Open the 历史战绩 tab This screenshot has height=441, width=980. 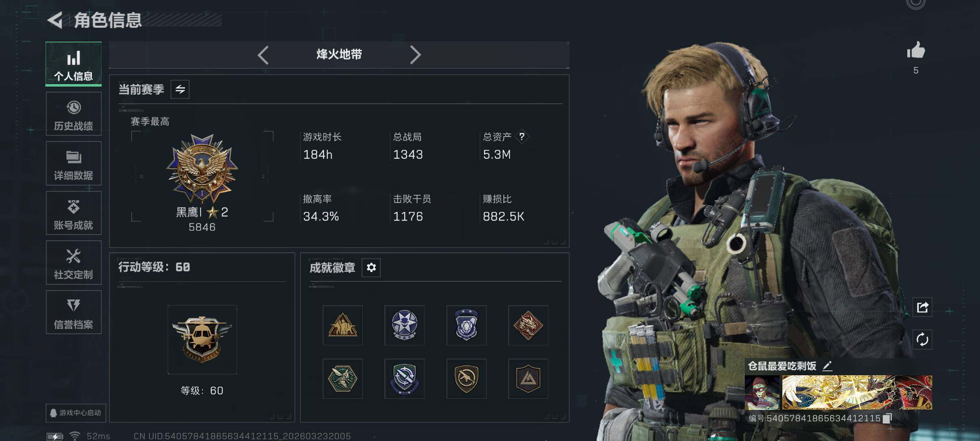pyautogui.click(x=73, y=114)
